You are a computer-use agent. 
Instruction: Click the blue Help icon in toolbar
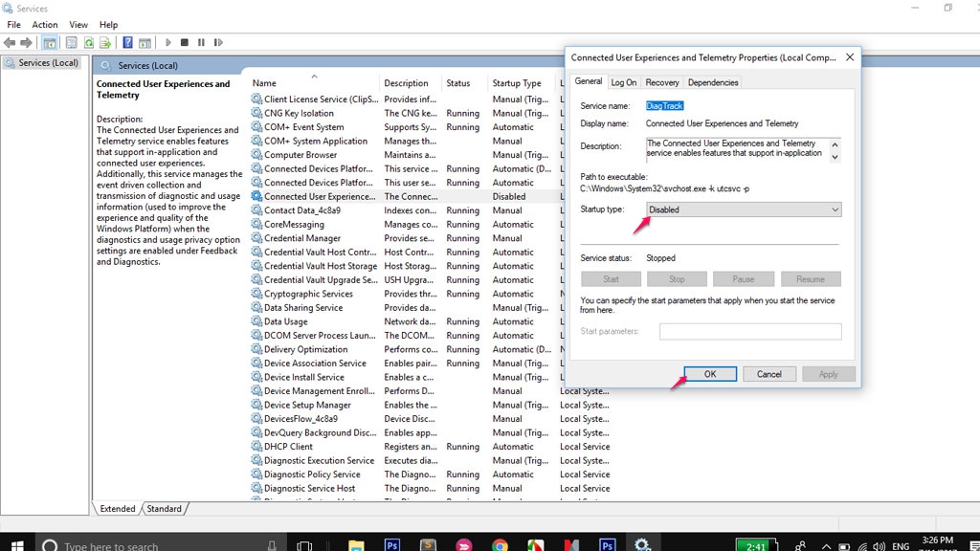coord(127,43)
